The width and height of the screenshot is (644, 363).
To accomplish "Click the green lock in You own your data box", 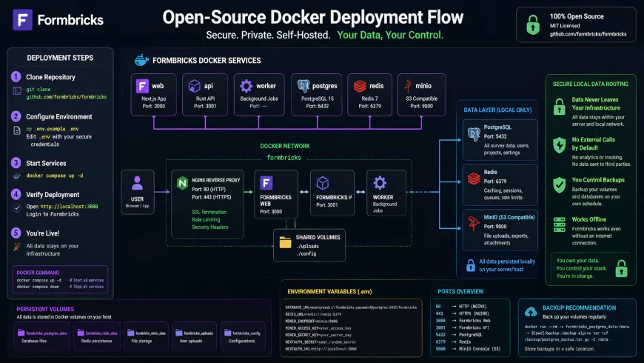I will pos(621,268).
